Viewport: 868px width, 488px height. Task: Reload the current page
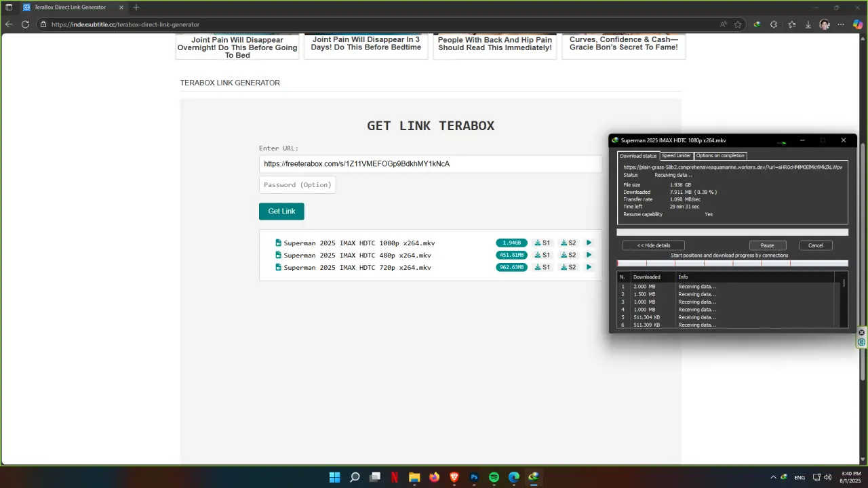[x=25, y=24]
